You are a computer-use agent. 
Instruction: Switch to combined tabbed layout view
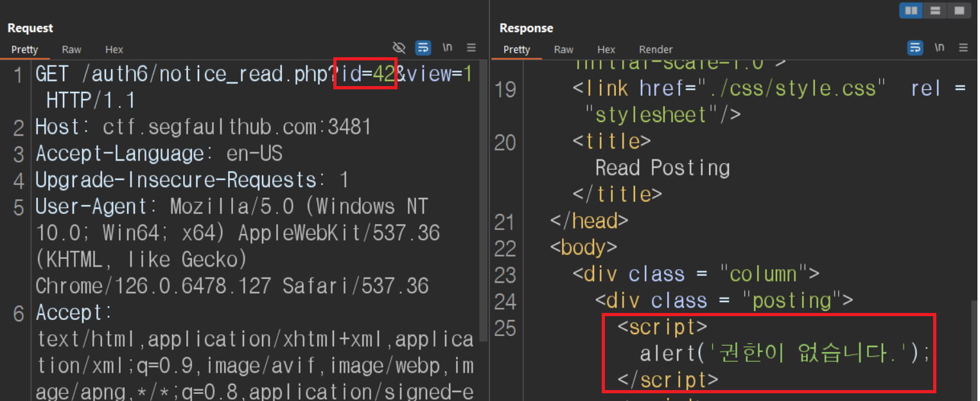coord(959,10)
